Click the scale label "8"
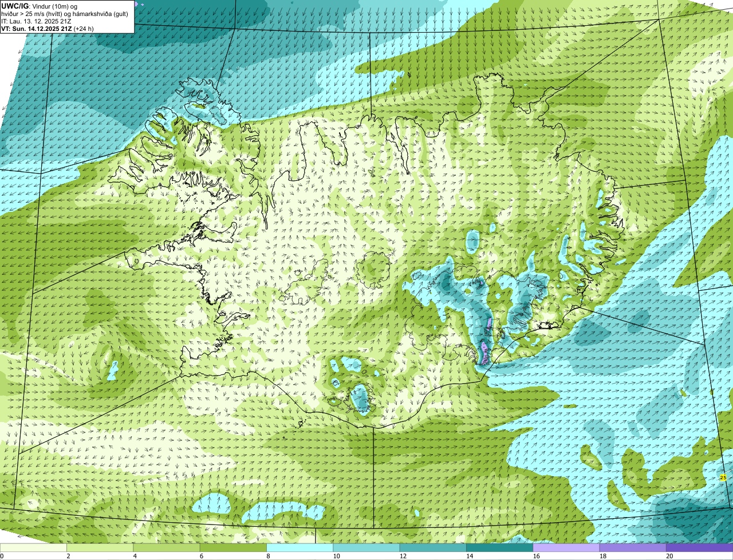This screenshot has width=733, height=560. pyautogui.click(x=268, y=555)
